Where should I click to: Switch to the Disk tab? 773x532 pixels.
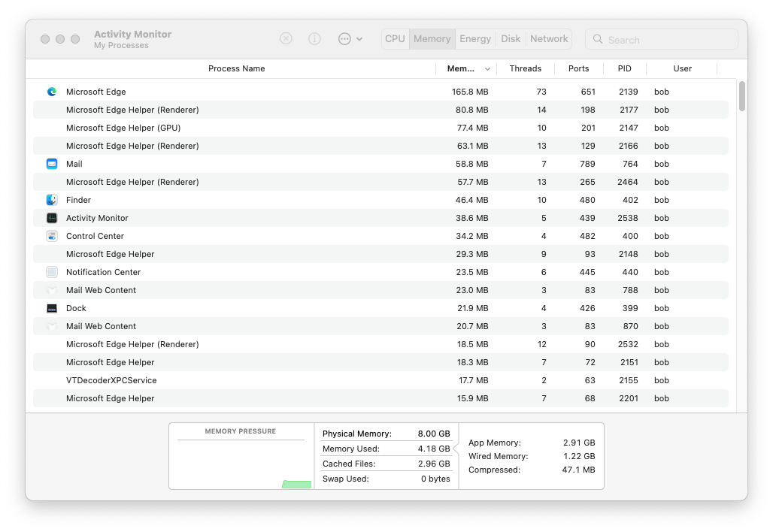(x=511, y=39)
